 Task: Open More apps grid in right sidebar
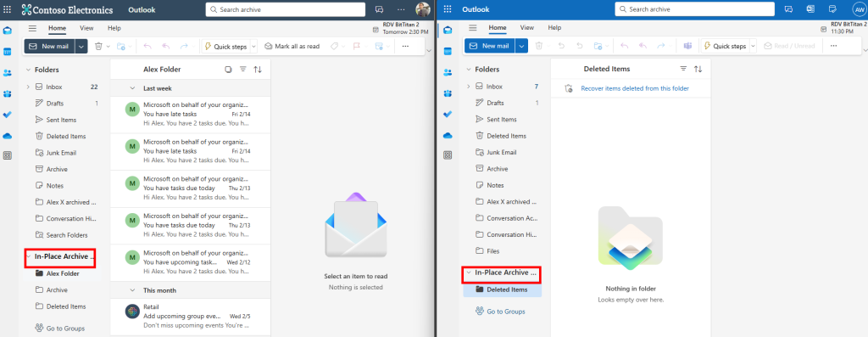[448, 155]
